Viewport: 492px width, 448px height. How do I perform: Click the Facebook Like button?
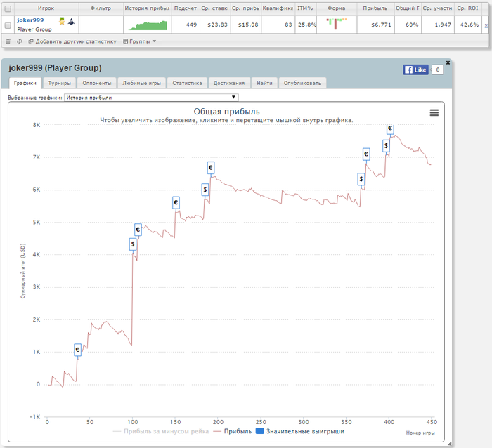(415, 70)
